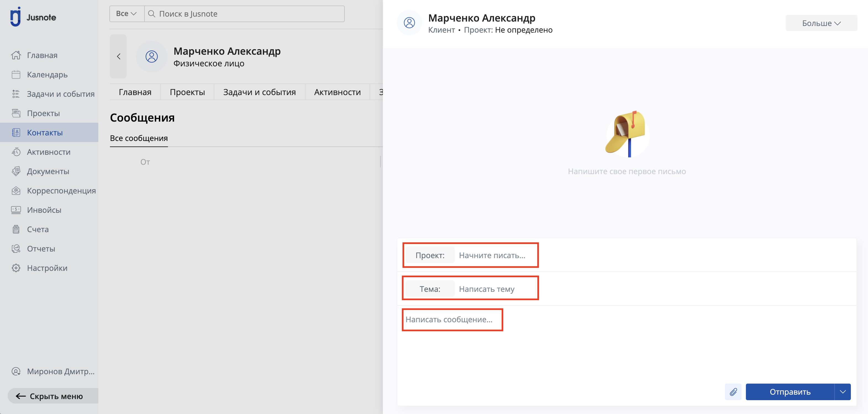Click the Сообщения heading
868x414 pixels.
[x=142, y=117]
